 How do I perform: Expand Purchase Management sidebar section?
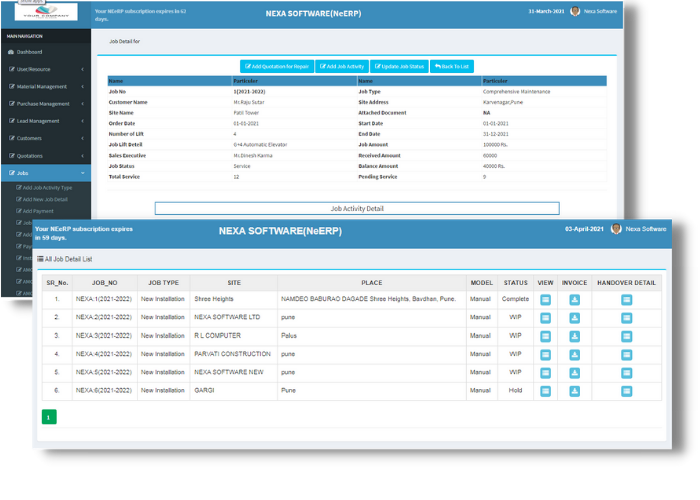45,103
